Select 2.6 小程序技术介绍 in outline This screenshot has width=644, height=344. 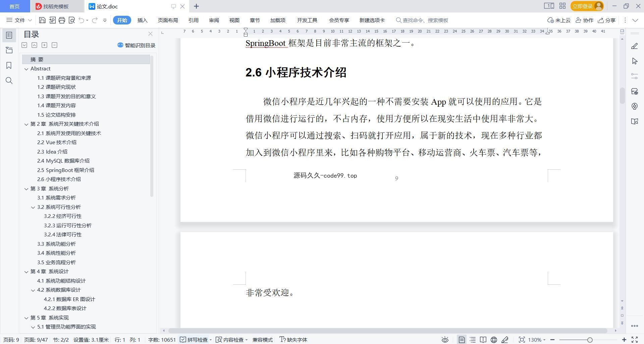coord(59,179)
